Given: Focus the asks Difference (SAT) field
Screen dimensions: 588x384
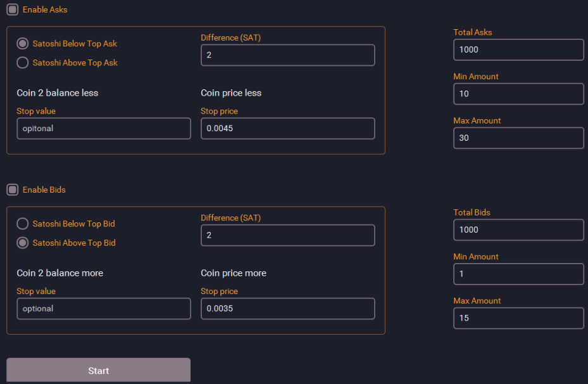Looking at the screenshot, I should click(287, 54).
